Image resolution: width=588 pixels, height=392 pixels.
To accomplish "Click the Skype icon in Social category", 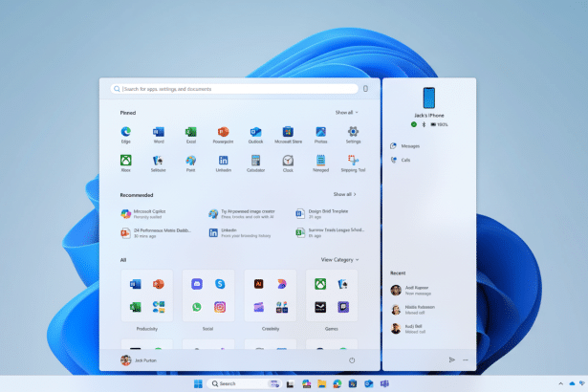I will pos(220,284).
